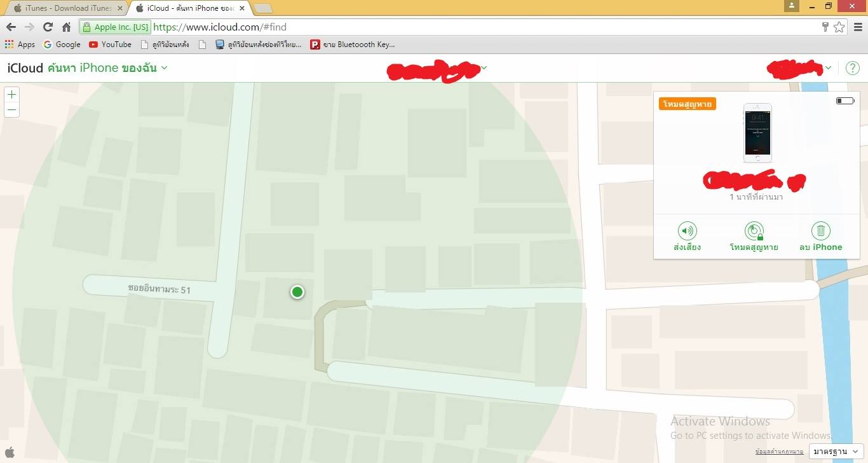This screenshot has height=463, width=868.
Task: Open the TV monitor icon bookmark
Action: click(x=258, y=45)
